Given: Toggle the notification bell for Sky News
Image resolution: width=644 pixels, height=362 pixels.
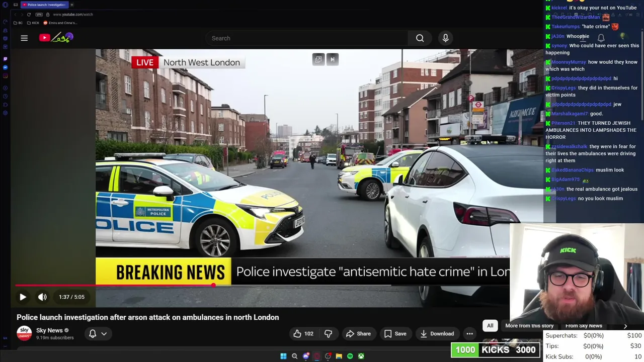Looking at the screenshot, I should pyautogui.click(x=93, y=334).
